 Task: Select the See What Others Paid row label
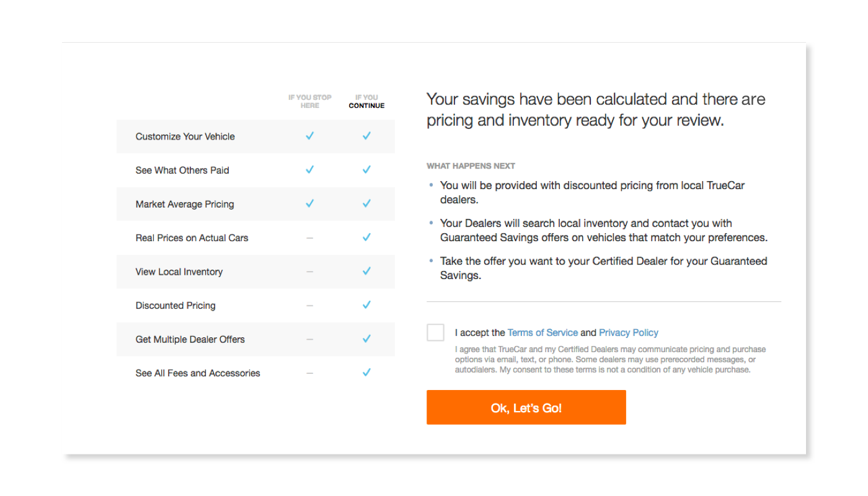182,170
